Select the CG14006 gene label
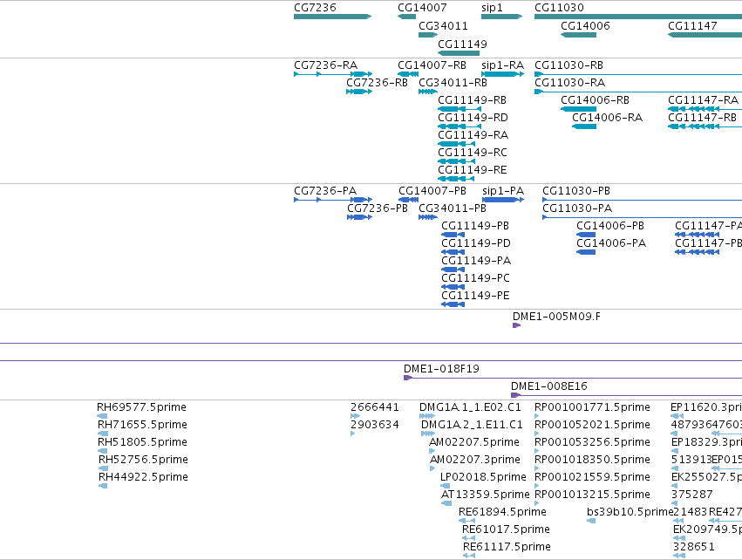742x560 pixels. click(x=585, y=26)
